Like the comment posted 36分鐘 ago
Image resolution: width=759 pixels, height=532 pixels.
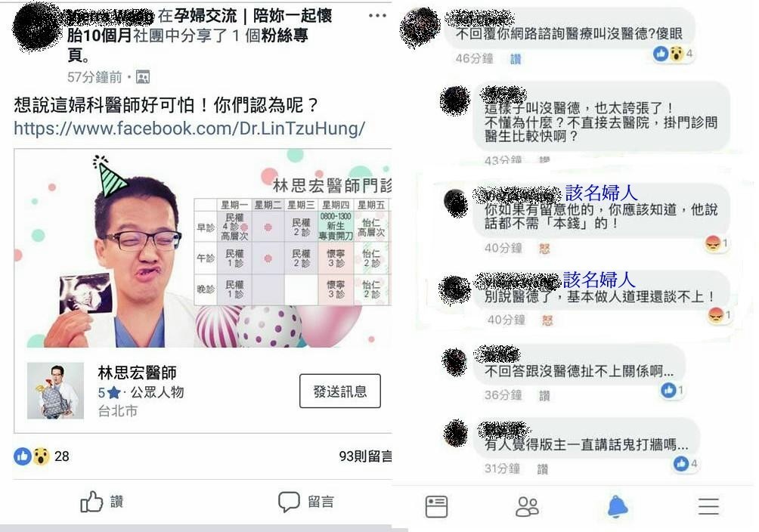tap(544, 396)
